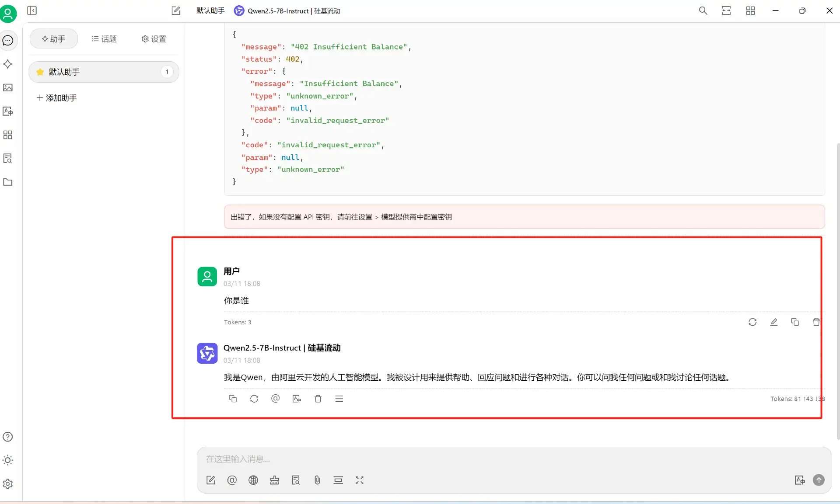
Task: Switch to the 话题 tab
Action: (x=104, y=39)
